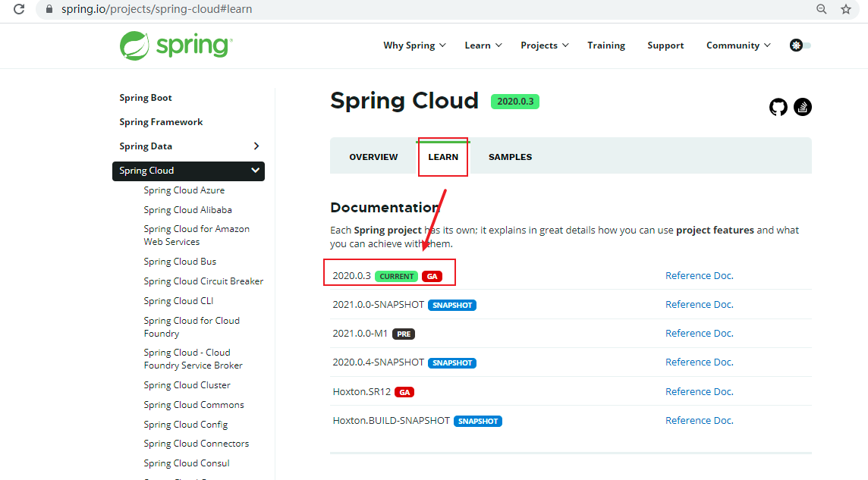Screen dimensions: 868x480
Task: Open Reference Doc. for 2021.0.0-SNAPSHOT
Action: coord(699,304)
